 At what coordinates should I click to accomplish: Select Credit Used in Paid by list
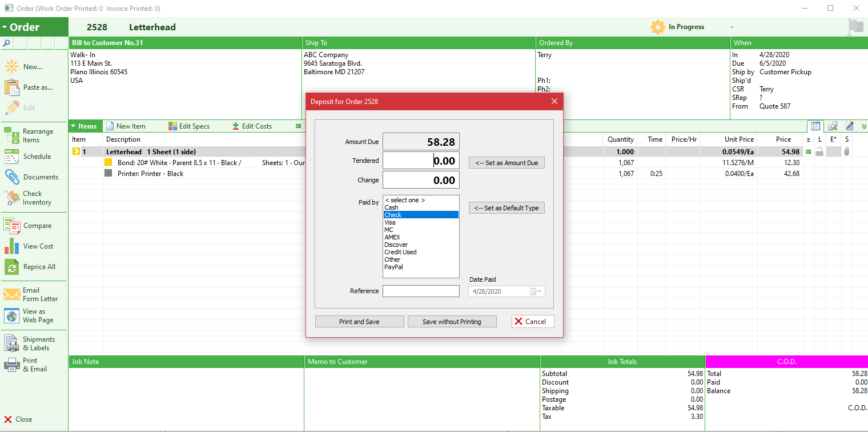click(x=421, y=252)
